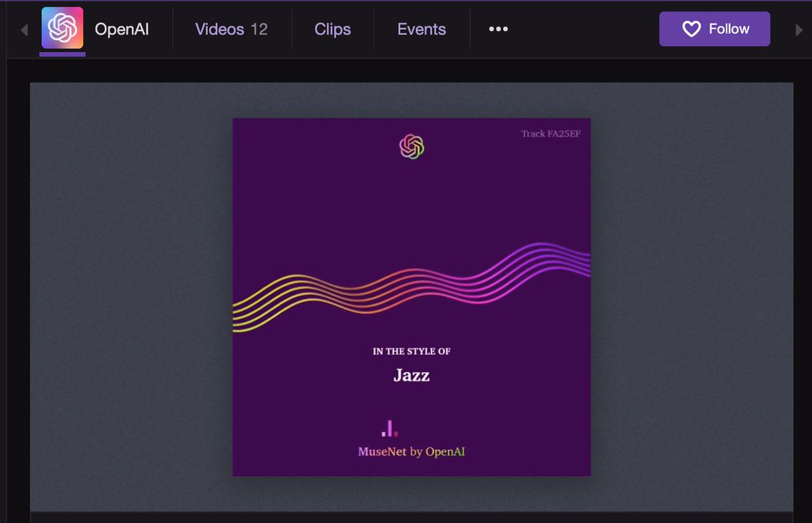Click the heart icon in the Follow button
The height and width of the screenshot is (523, 812).
(691, 29)
